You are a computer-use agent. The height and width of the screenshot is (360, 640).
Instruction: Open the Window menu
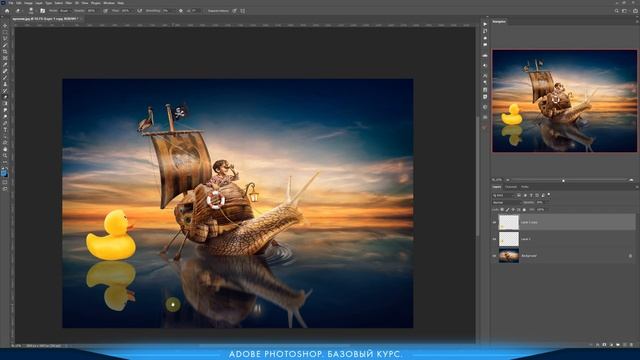coord(109,3)
